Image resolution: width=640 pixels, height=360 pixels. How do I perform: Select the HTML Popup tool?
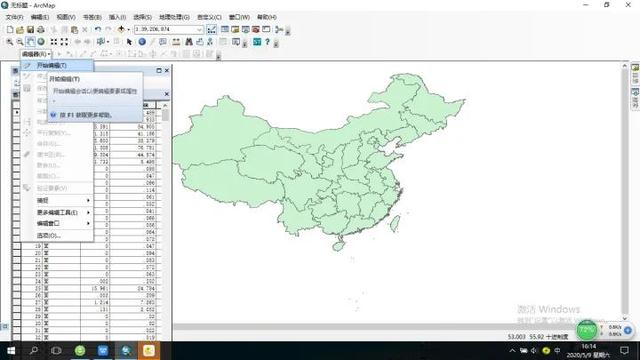click(x=163, y=42)
